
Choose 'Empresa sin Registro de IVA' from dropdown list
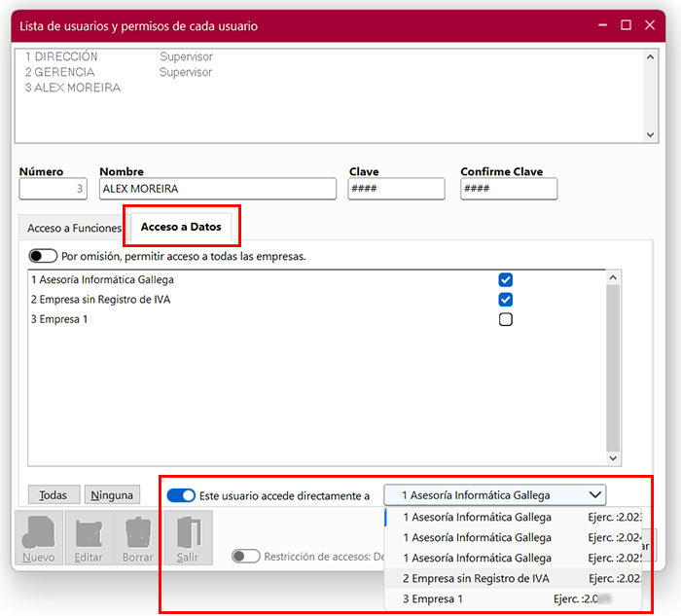pos(476,578)
